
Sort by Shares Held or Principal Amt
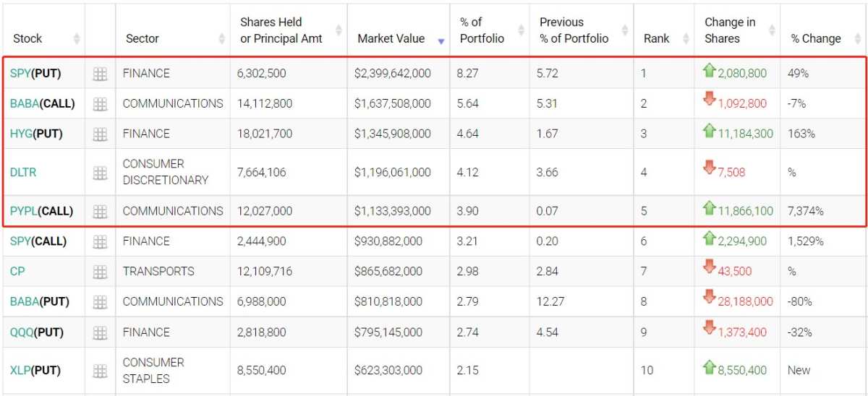tap(338, 31)
